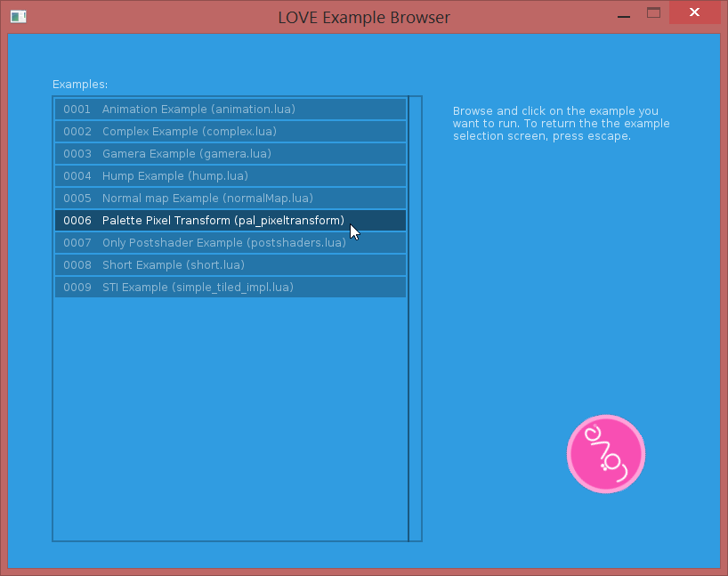Click the pink LOVE logo circle
This screenshot has height=576, width=728.
pyautogui.click(x=606, y=454)
